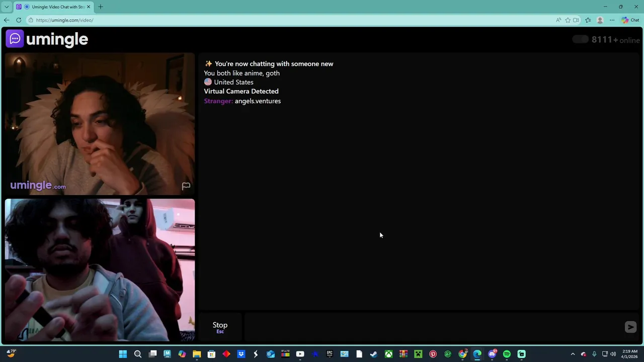644x362 pixels.
Task: Open the Favorites list
Action: click(x=588, y=20)
